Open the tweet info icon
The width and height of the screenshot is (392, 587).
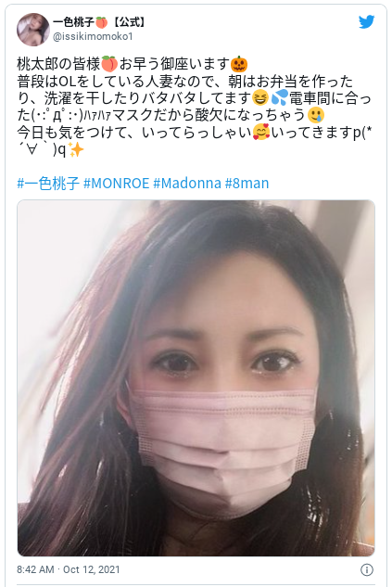click(x=367, y=569)
